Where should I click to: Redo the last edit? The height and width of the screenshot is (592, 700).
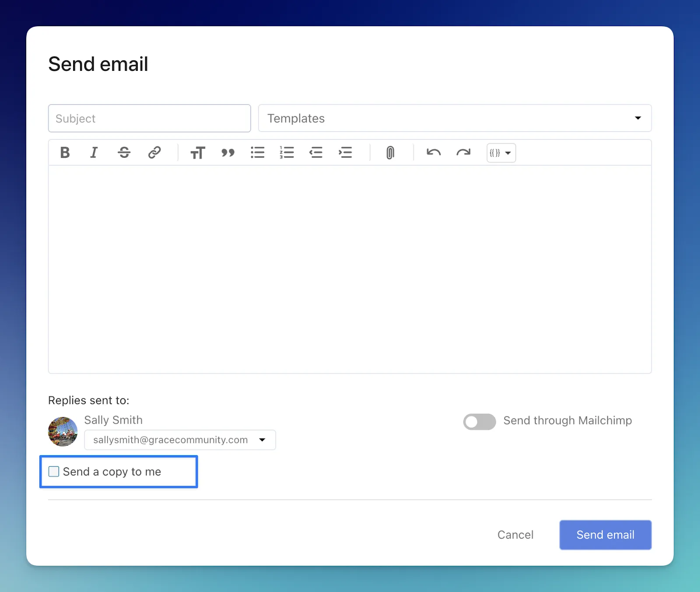(x=463, y=153)
